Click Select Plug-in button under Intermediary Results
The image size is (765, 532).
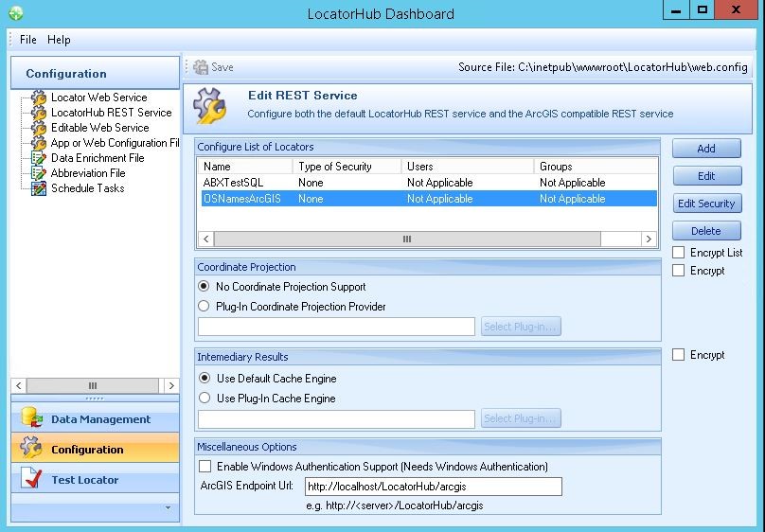521,417
